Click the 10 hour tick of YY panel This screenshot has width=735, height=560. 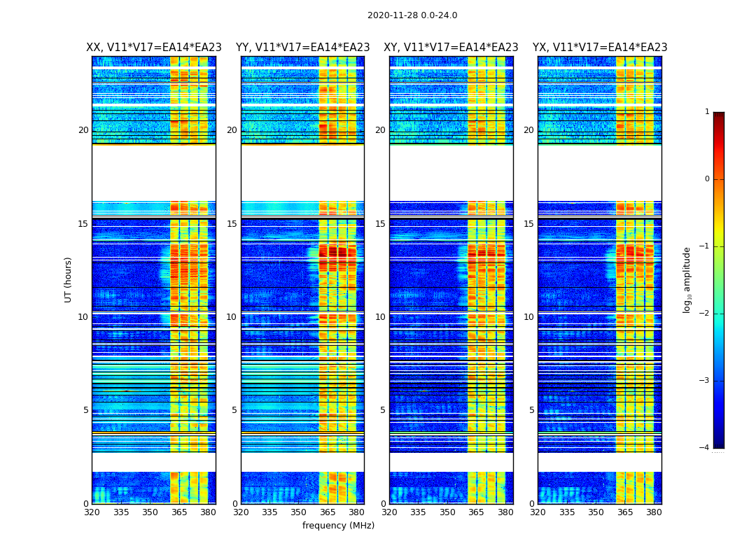point(232,317)
